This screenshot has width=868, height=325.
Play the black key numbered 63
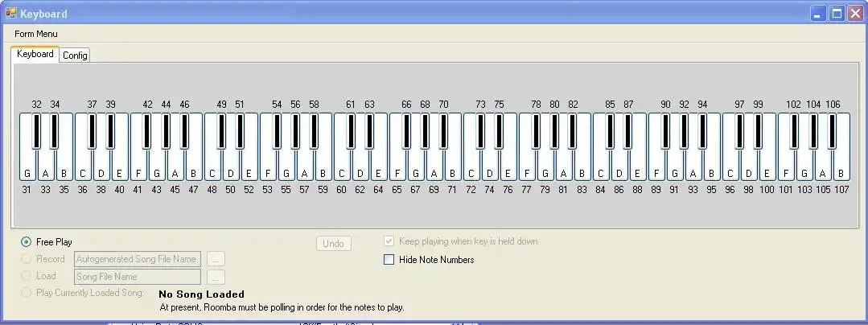tap(369, 130)
